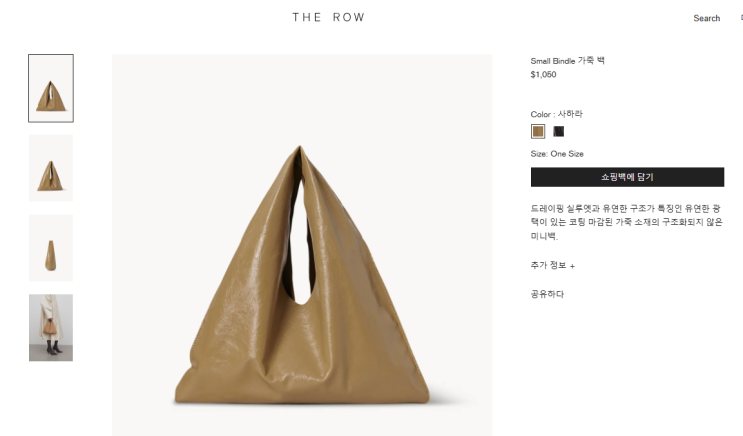Click the large main bag product image

(302, 245)
